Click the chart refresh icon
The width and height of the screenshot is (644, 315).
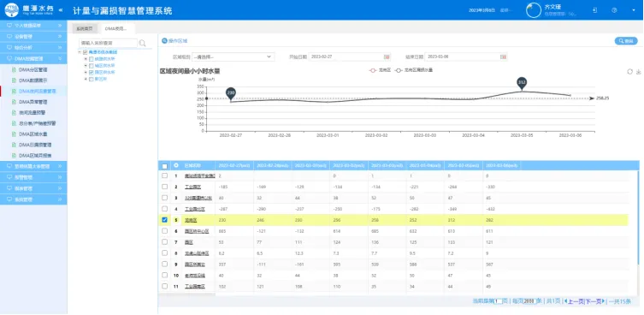630,72
